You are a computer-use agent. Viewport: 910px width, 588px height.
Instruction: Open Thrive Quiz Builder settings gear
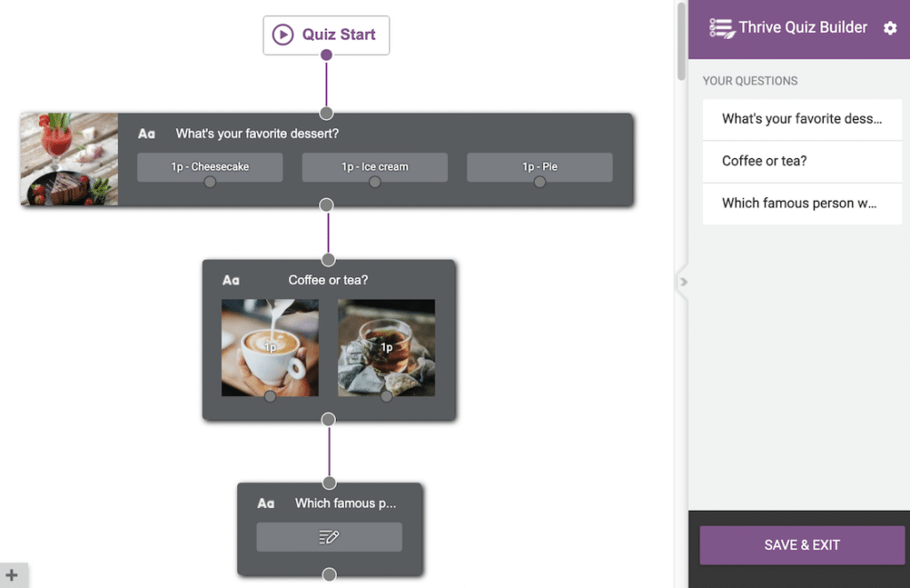pyautogui.click(x=890, y=28)
